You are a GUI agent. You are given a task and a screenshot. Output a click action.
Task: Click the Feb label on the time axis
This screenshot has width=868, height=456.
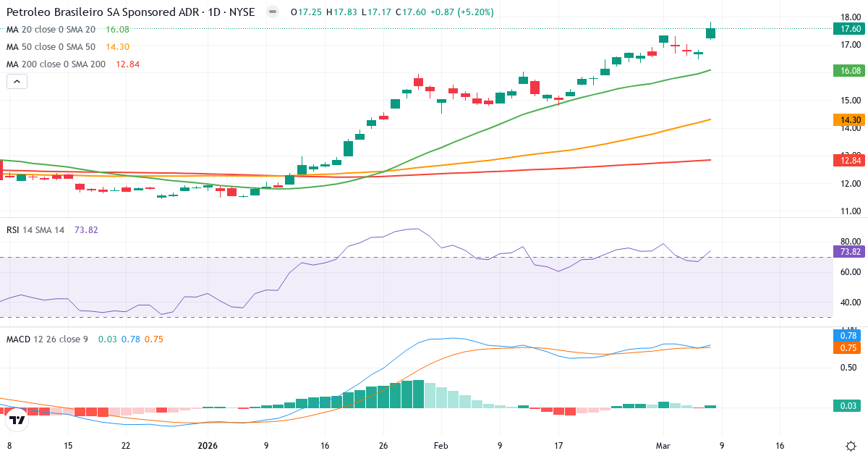click(441, 446)
